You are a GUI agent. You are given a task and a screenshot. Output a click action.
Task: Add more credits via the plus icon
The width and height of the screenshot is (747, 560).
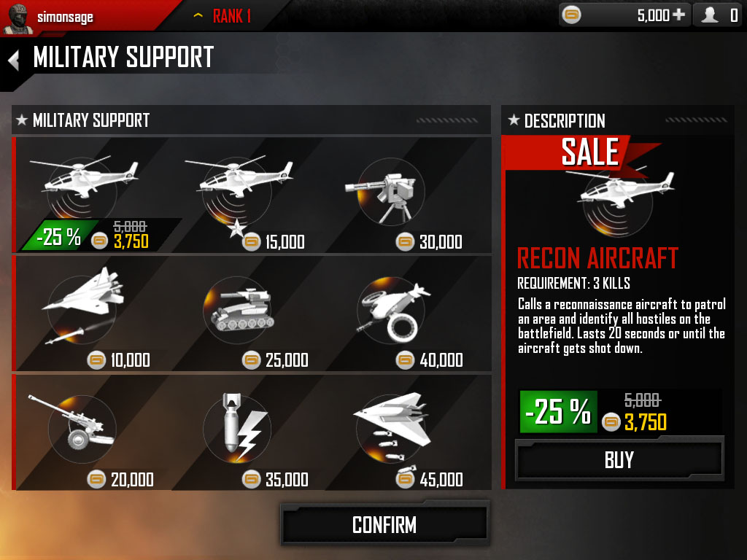coord(678,15)
